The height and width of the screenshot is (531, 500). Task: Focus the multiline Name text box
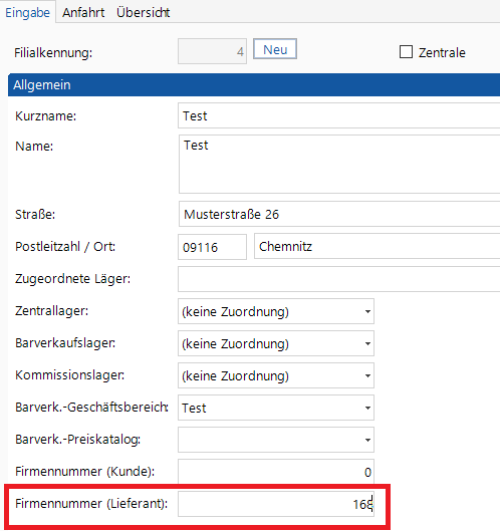(x=339, y=164)
